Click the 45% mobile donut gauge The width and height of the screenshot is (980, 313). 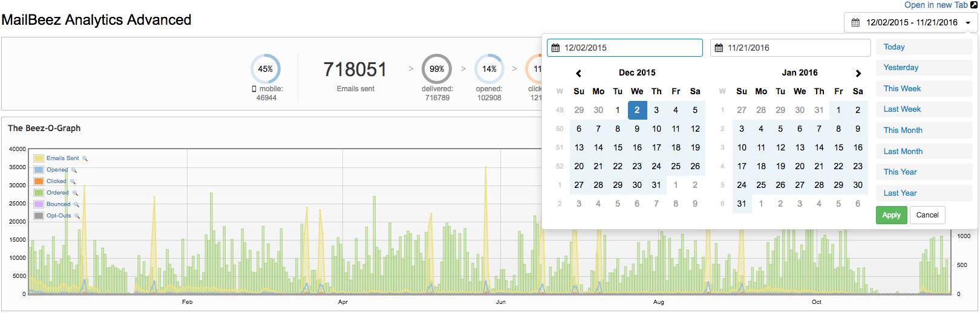pos(266,69)
